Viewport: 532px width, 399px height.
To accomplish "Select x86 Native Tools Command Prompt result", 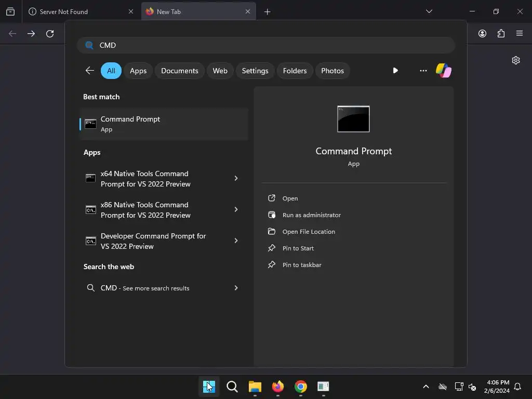I will coord(164,210).
